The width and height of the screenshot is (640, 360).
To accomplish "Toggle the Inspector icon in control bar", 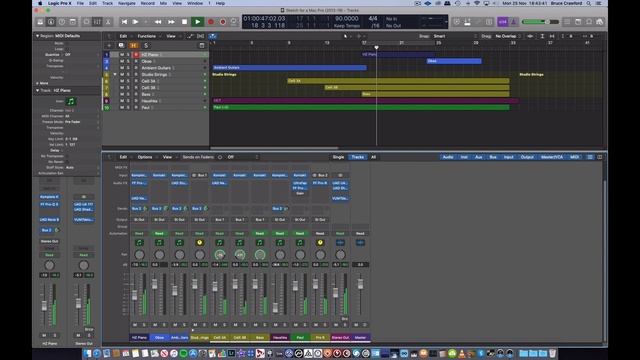I will pos(51,22).
